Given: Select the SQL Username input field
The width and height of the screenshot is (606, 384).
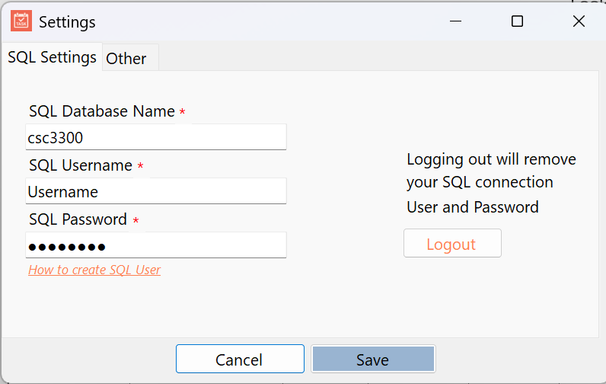Looking at the screenshot, I should pos(156,191).
